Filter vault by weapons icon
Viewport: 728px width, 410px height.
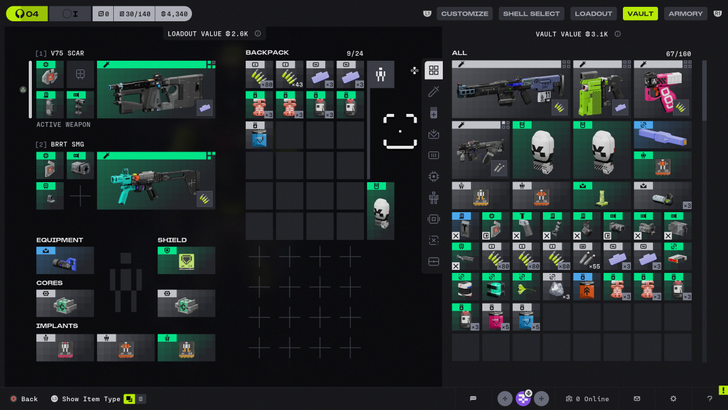click(434, 91)
